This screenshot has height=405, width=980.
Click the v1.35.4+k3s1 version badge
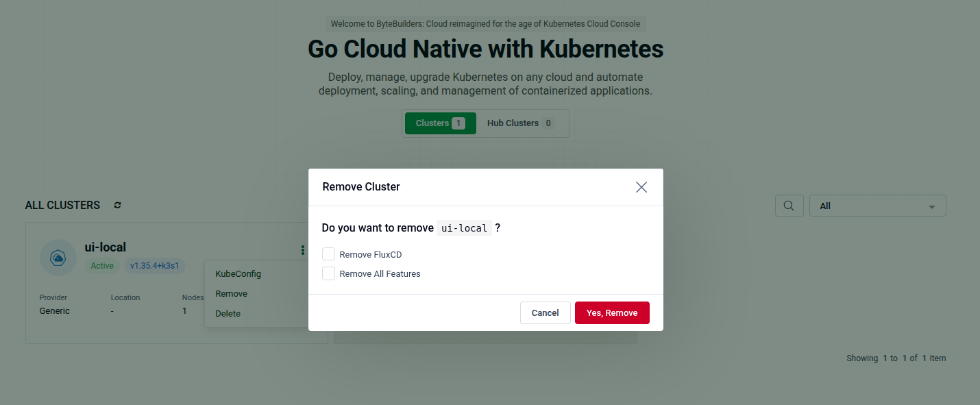point(154,266)
